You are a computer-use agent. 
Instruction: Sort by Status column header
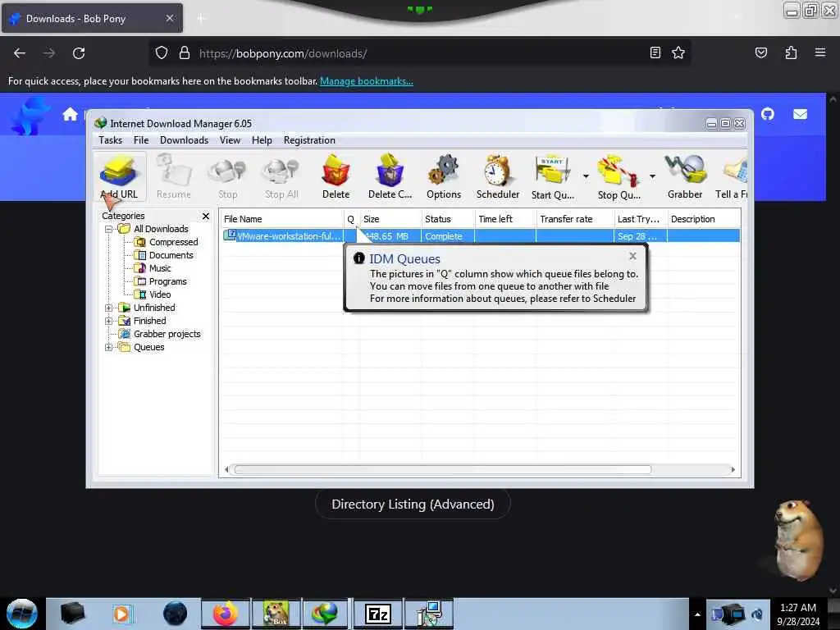(x=448, y=219)
